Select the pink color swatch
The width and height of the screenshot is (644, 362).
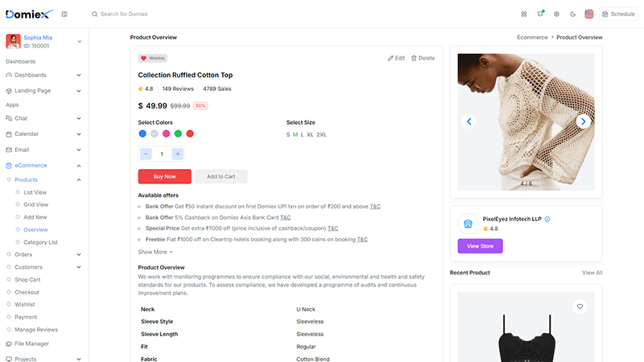(166, 134)
